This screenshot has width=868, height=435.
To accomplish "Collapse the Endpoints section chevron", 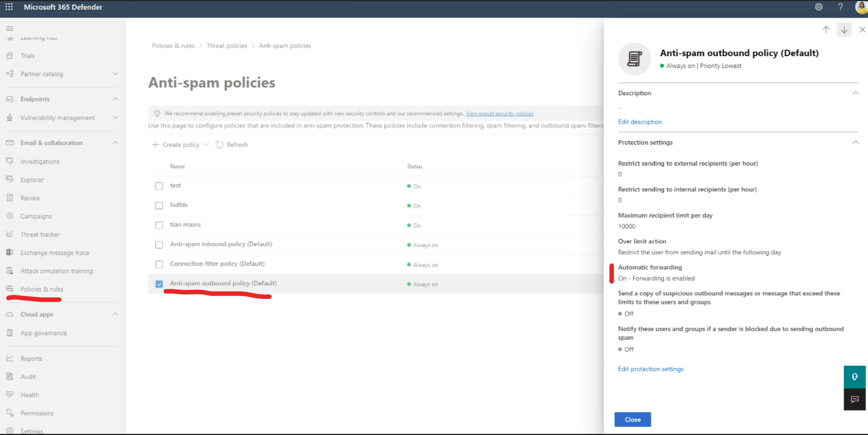I will 116,99.
